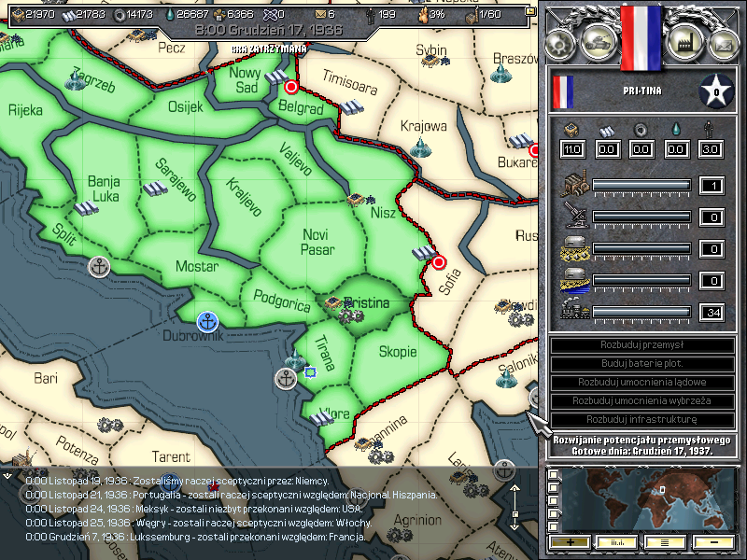Select the Mostar province on the map
Viewport: 747px width, 560px height.
click(x=197, y=266)
